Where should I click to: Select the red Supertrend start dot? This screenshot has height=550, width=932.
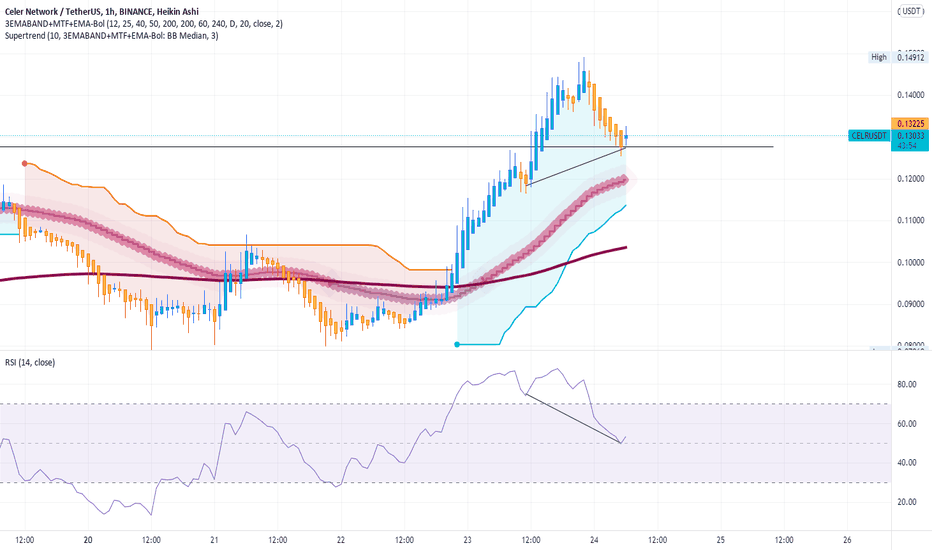[24, 163]
